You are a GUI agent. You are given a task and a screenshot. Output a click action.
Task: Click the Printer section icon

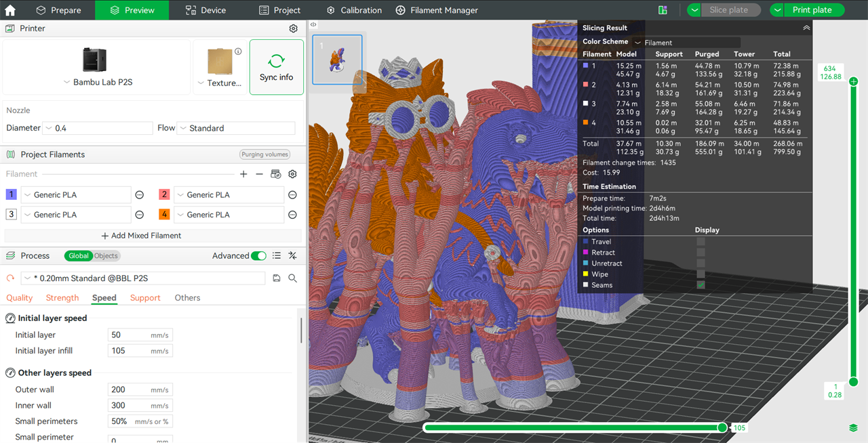coord(10,28)
